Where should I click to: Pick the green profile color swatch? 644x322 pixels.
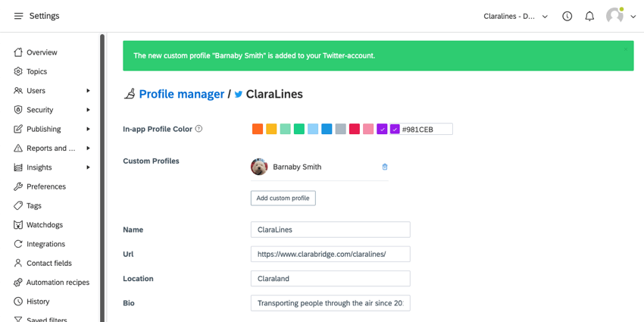pos(299,129)
